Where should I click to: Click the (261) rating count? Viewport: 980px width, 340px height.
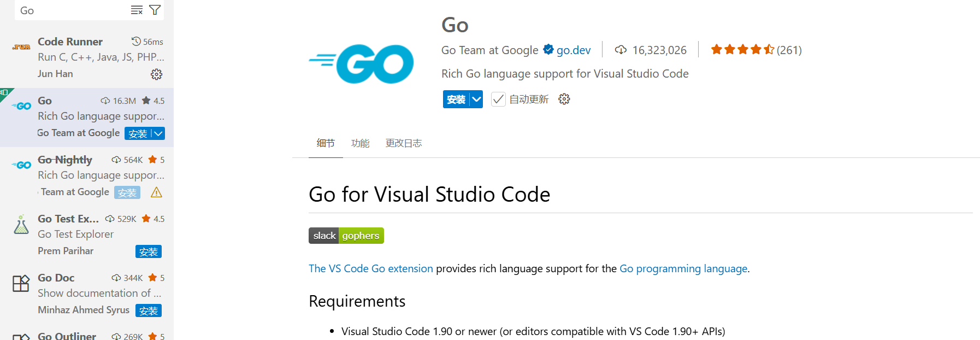(x=789, y=50)
